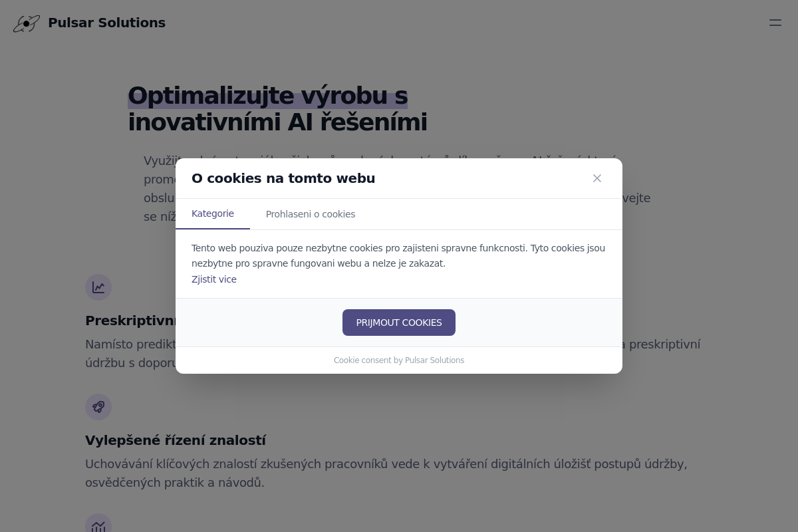798x532 pixels.
Task: Click the Pulsar Solutions planet logo icon
Action: coord(26,23)
